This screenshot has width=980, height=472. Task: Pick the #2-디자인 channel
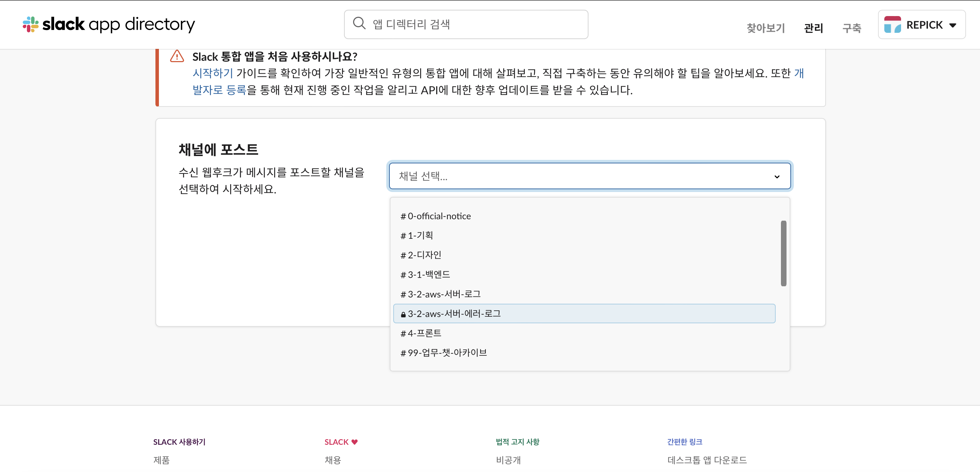click(x=421, y=255)
